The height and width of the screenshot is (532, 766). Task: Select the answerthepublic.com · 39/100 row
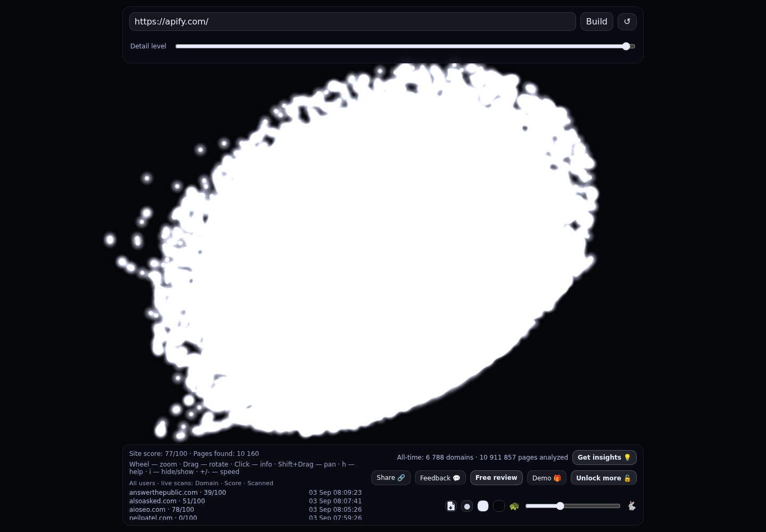pos(245,493)
